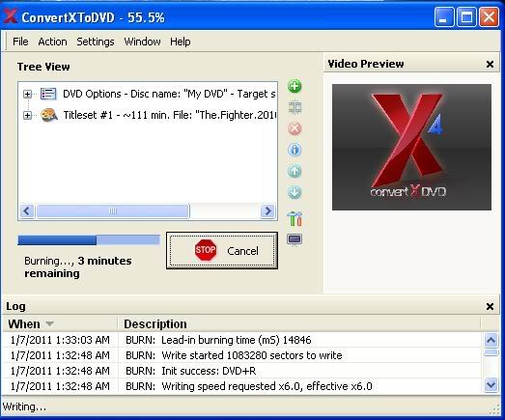Open settings via the hammer tools icon
The height and width of the screenshot is (420, 505).
pos(295,218)
